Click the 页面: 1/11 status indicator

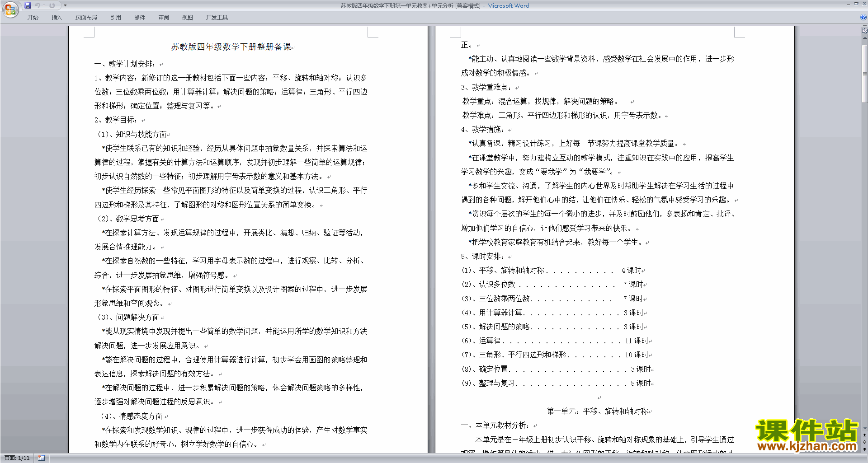tap(17, 458)
